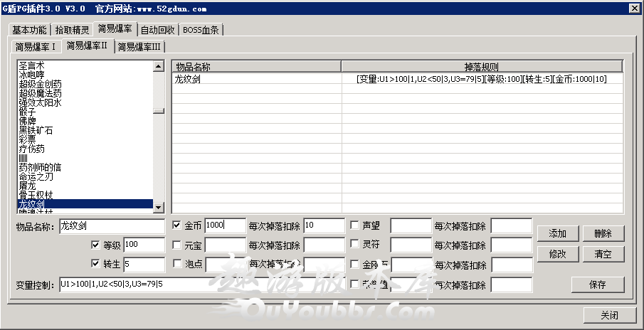This screenshot has width=644, height=330.
Task: Select the 简易爆率III sub-tab
Action: pos(139,47)
